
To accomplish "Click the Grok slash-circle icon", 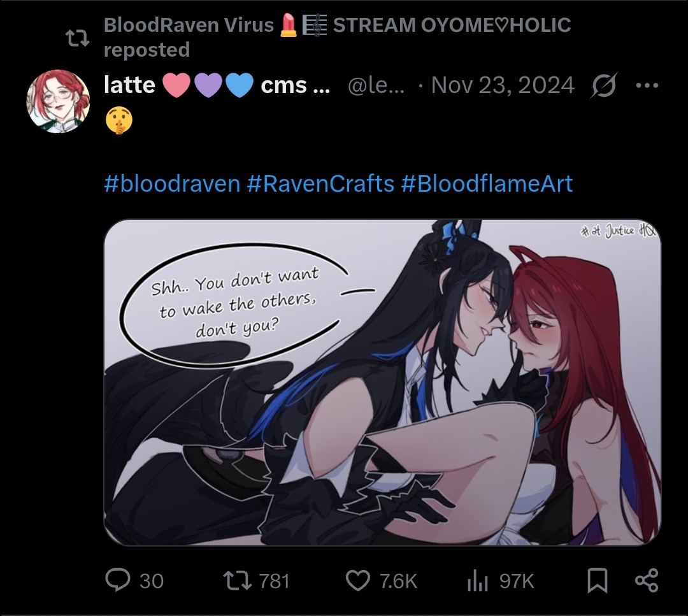I will [604, 85].
